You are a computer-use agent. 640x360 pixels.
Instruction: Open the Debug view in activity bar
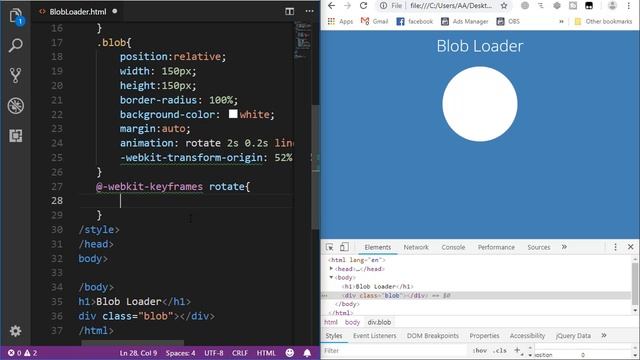16,106
